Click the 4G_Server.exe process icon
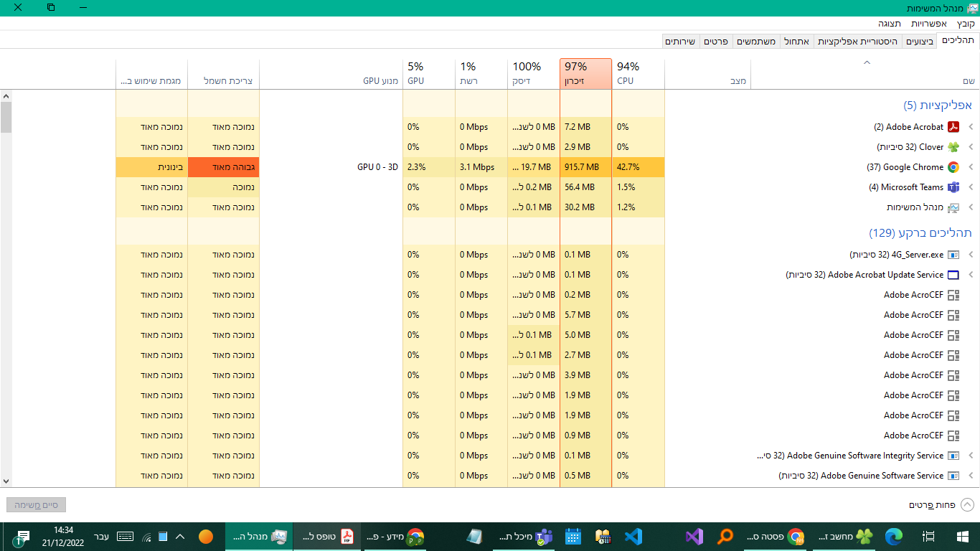Screen dimensions: 980x551 (953, 255)
